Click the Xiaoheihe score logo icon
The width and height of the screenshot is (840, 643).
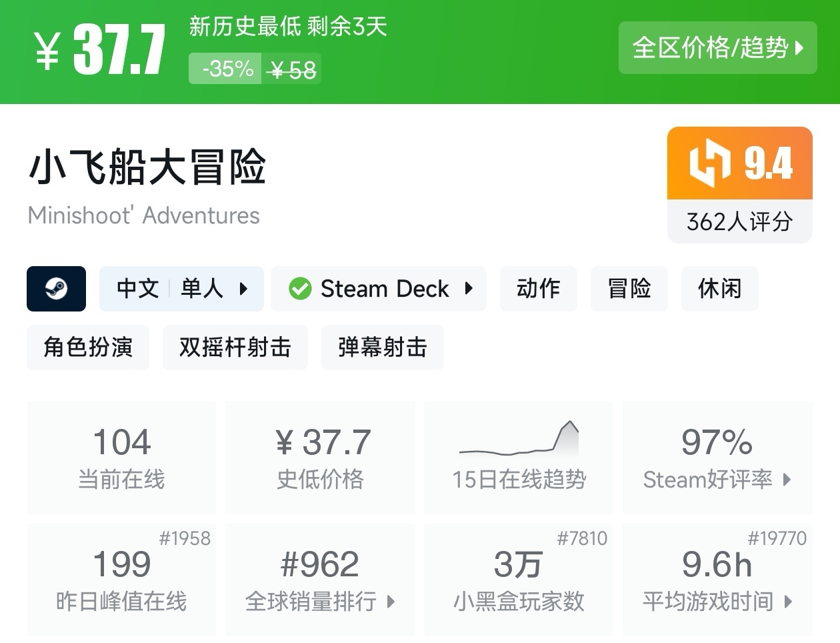(x=710, y=163)
